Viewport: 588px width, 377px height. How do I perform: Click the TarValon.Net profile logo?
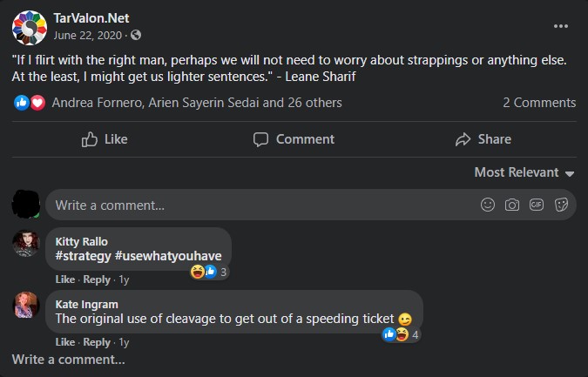pyautogui.click(x=29, y=26)
